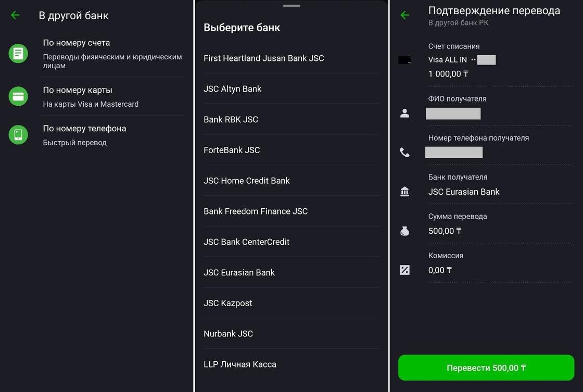Tap the green phone transfer icon
The image size is (583, 392).
click(x=18, y=135)
